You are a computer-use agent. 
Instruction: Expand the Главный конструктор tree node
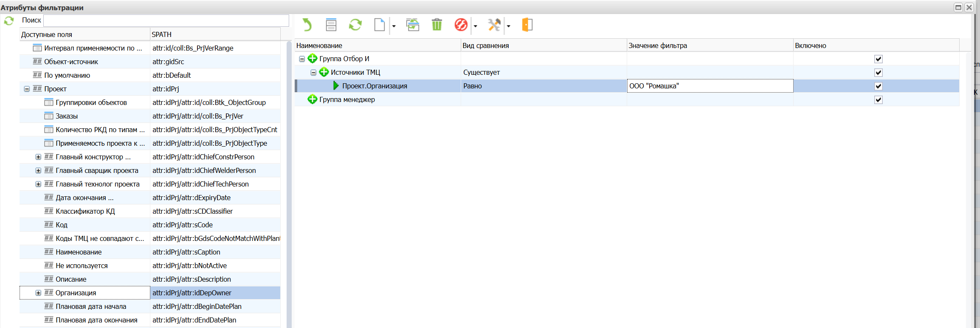[38, 157]
